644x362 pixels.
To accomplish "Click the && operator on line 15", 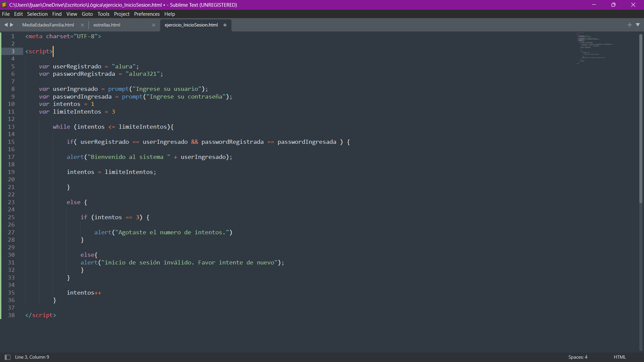I will pos(195,142).
